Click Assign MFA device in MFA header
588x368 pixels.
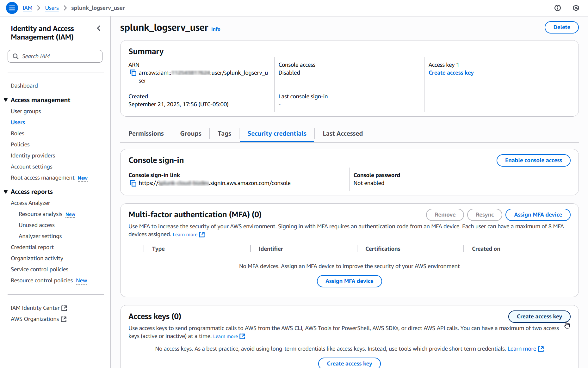(x=538, y=215)
